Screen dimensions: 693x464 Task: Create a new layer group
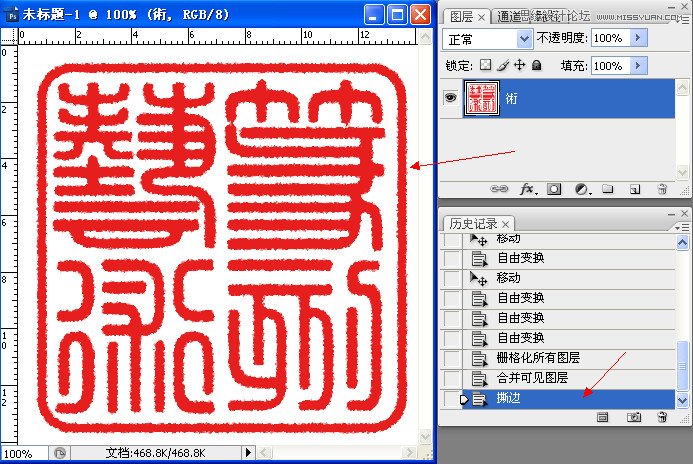pos(608,189)
